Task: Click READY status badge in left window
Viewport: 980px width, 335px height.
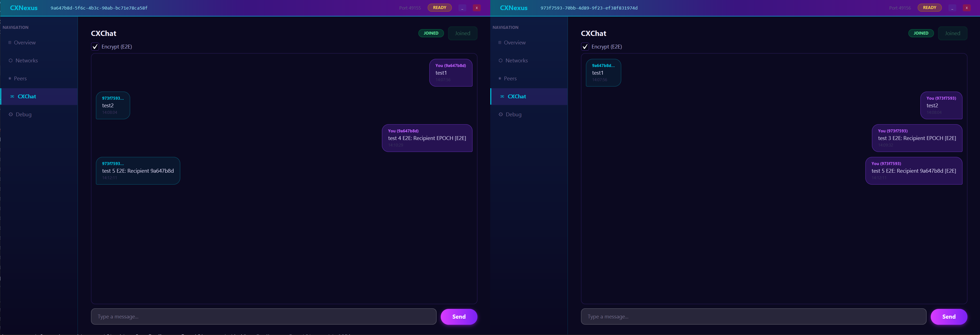Action: pyautogui.click(x=440, y=8)
